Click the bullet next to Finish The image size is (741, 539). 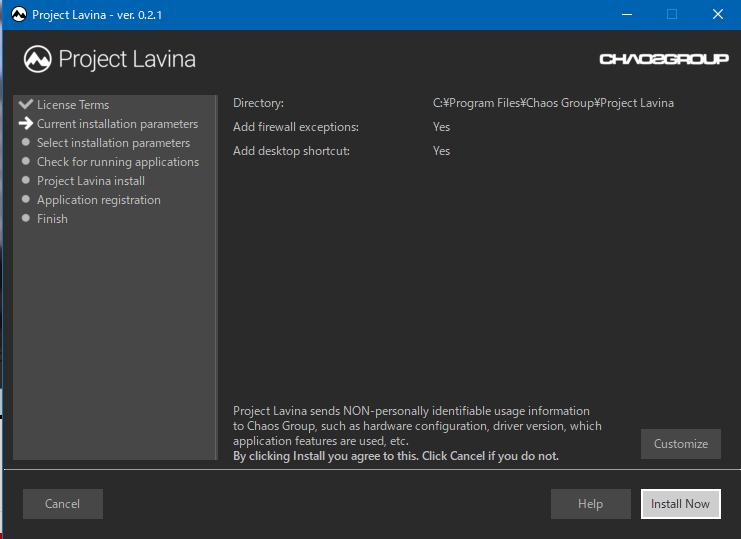[x=26, y=218]
